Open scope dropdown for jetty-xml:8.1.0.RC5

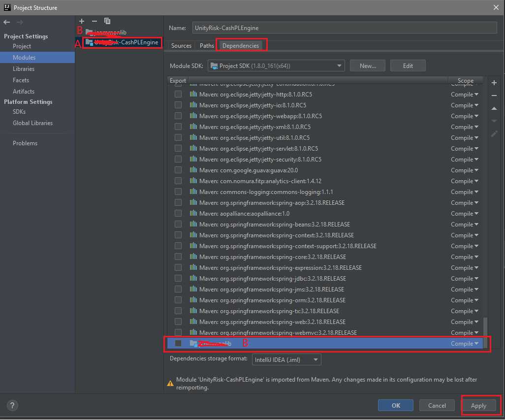(x=465, y=127)
